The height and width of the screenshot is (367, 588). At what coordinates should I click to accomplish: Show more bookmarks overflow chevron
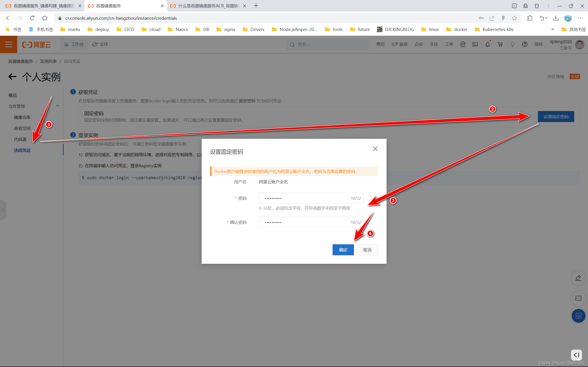(x=553, y=29)
